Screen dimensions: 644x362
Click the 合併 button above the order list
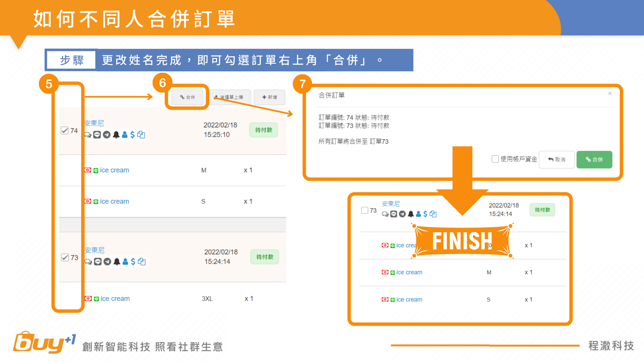tap(187, 97)
